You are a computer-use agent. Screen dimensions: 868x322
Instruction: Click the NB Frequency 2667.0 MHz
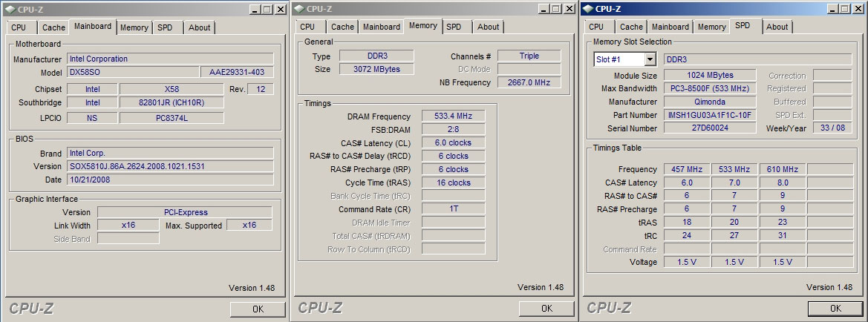[x=529, y=82]
